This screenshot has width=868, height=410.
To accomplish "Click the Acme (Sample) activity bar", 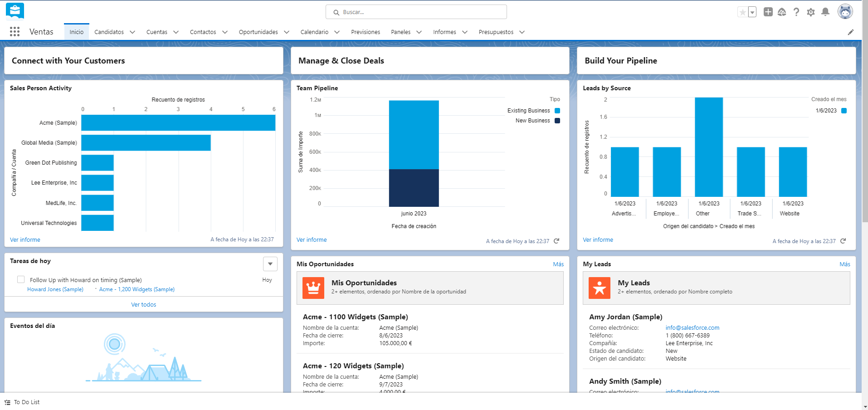I will [178, 123].
